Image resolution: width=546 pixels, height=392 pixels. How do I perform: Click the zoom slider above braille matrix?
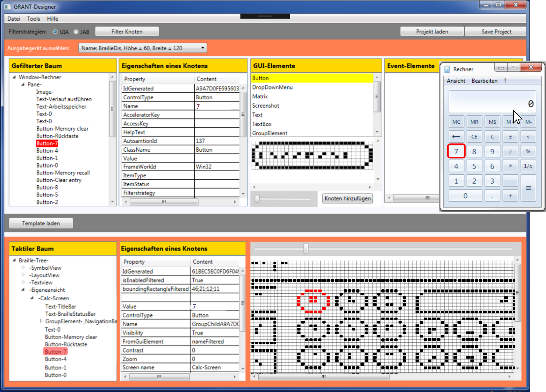(306, 248)
